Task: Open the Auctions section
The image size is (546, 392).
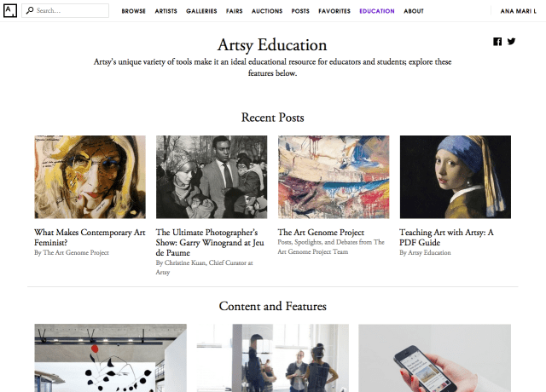Action: [x=267, y=11]
